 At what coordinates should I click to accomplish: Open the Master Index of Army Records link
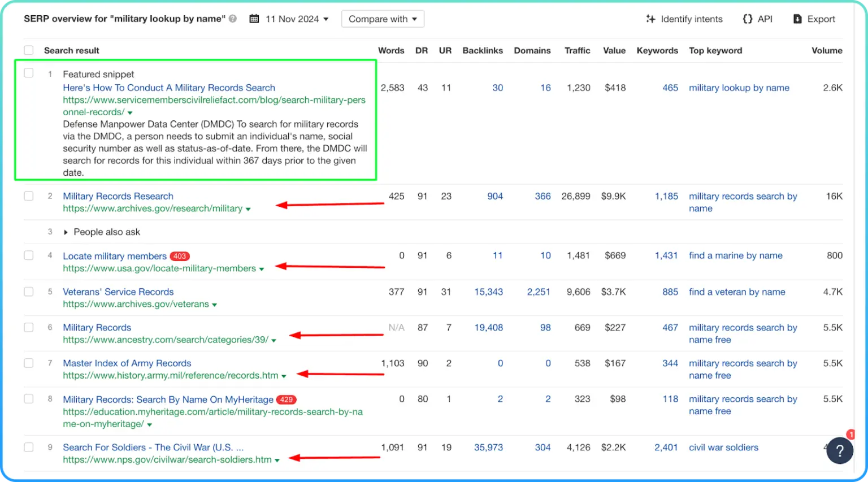click(127, 363)
